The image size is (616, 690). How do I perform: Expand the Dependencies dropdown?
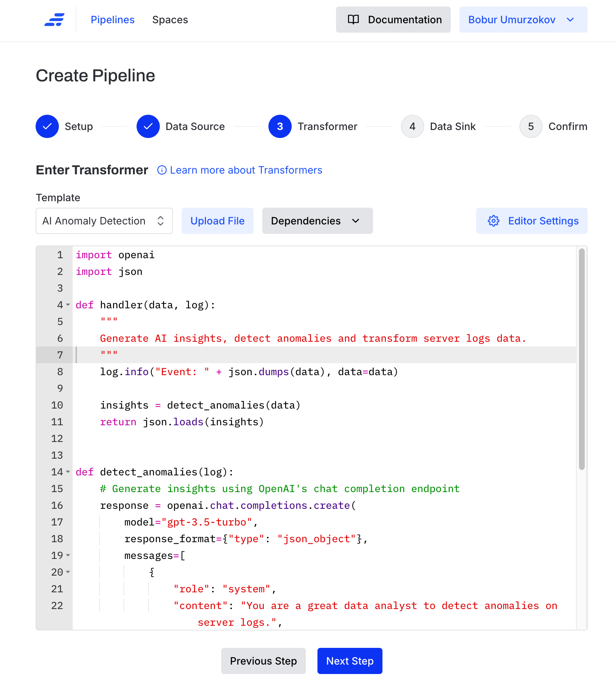pos(317,221)
